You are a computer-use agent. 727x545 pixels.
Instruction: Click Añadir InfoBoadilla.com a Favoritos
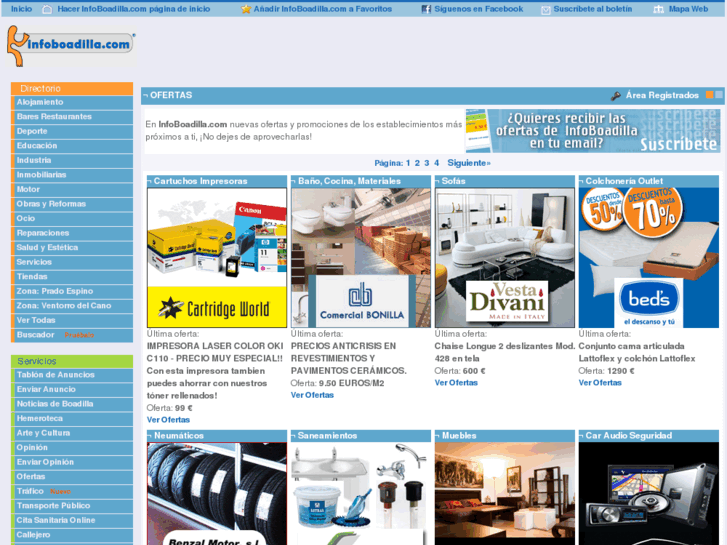(323, 9)
